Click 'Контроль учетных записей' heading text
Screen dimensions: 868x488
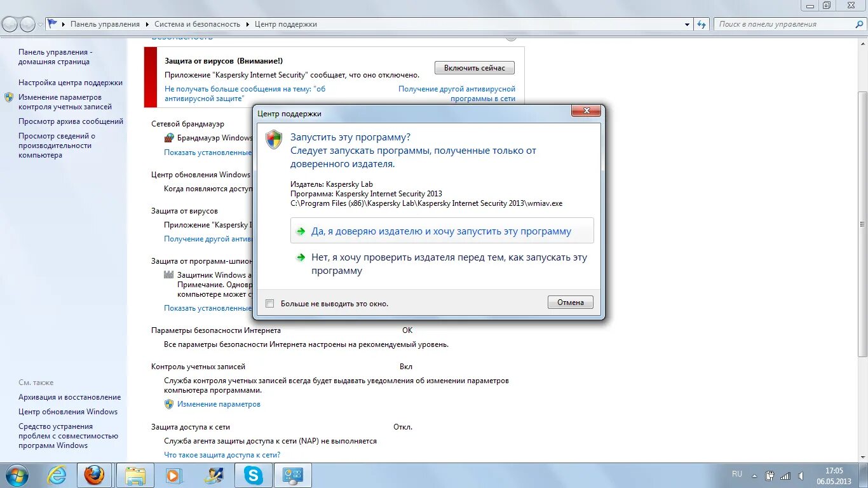click(x=198, y=367)
